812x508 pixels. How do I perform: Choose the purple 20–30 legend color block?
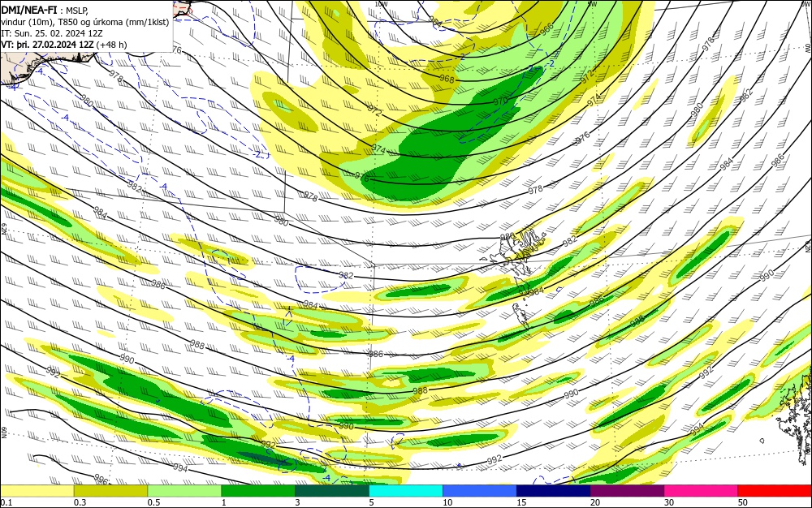(x=627, y=491)
